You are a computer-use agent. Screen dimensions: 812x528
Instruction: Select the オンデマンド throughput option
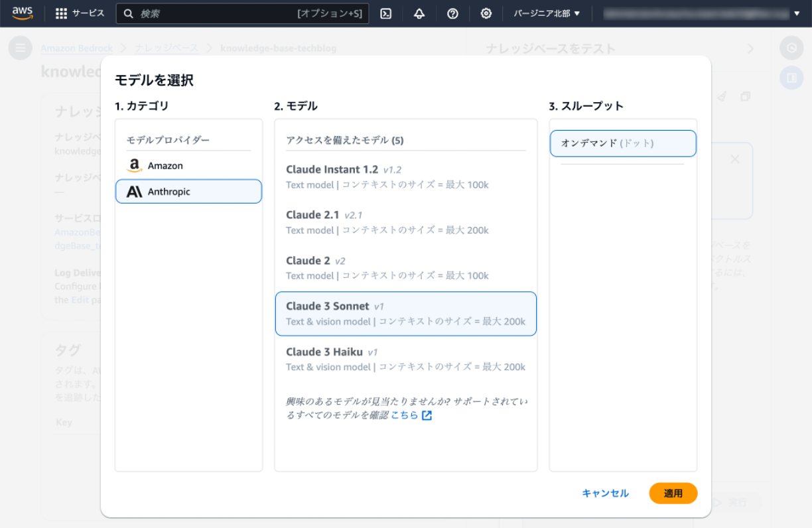pos(623,143)
